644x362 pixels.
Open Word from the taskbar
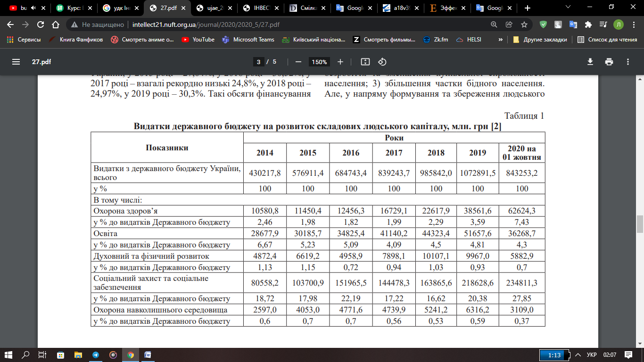[148, 355]
